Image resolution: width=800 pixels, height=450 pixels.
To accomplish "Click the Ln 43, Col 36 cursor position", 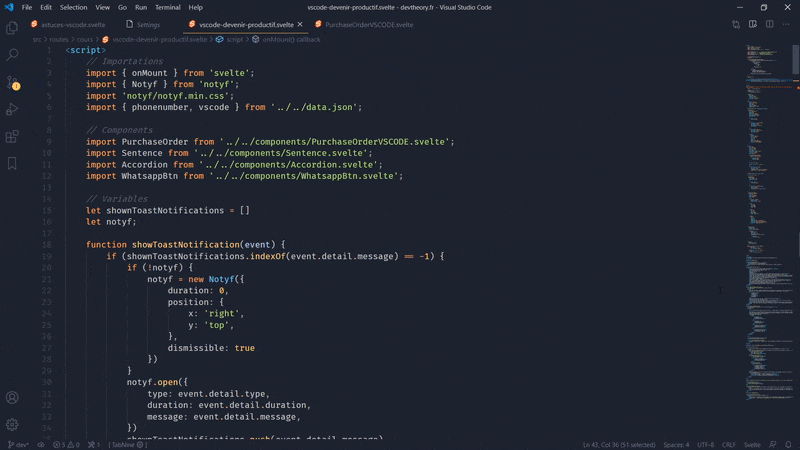I will 619,445.
